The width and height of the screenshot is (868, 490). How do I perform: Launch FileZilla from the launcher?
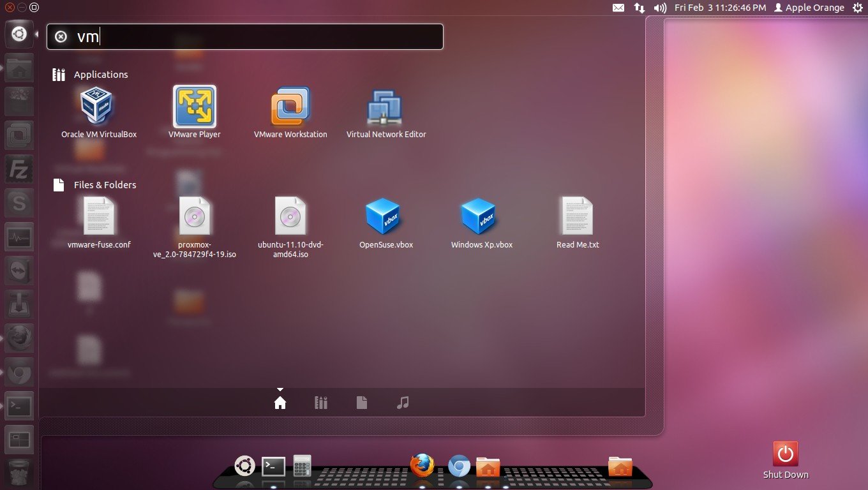(x=19, y=168)
